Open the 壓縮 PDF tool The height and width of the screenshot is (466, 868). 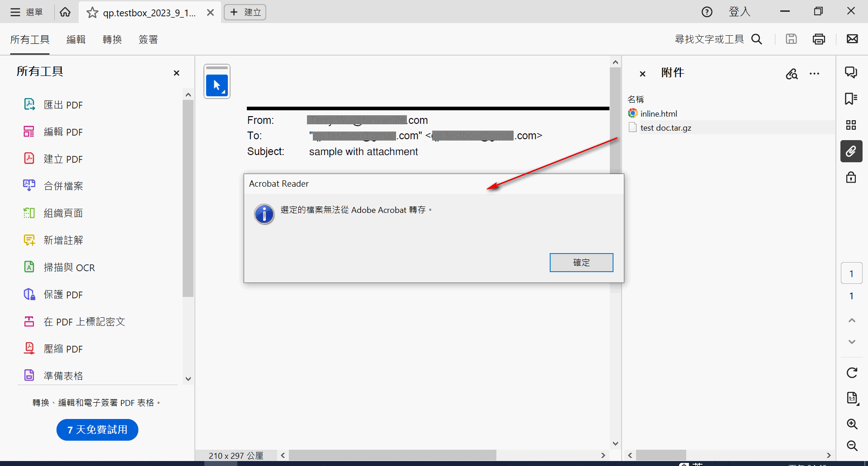pyautogui.click(x=53, y=349)
